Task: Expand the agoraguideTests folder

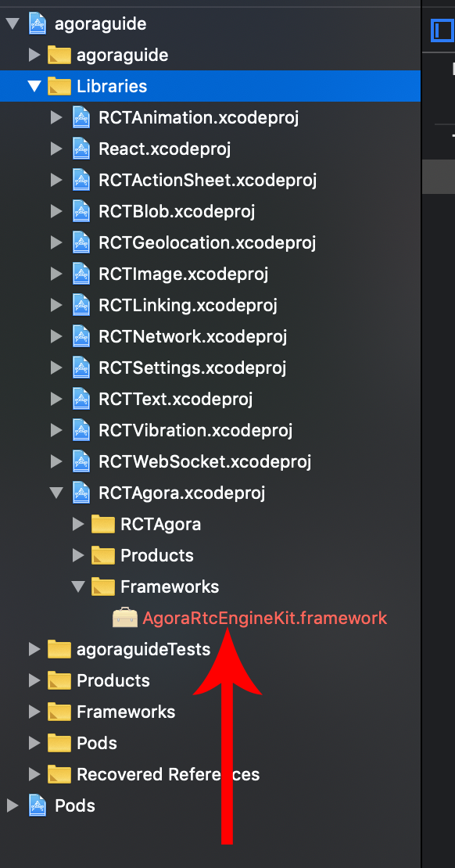Action: click(x=34, y=649)
